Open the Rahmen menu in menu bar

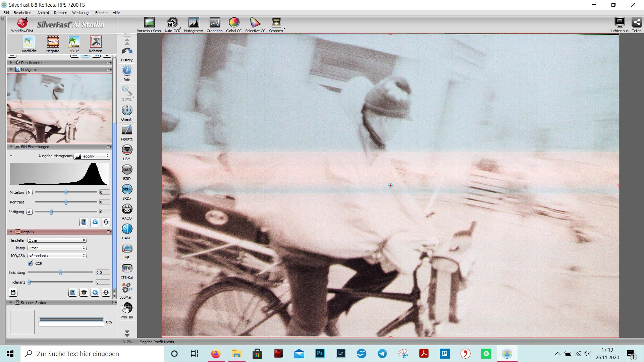pos(61,13)
